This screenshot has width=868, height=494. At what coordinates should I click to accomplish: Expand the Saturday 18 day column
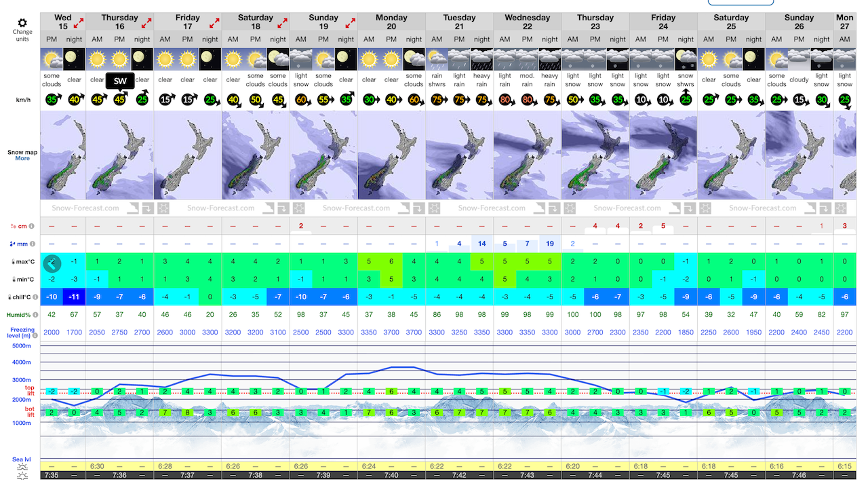tap(282, 23)
